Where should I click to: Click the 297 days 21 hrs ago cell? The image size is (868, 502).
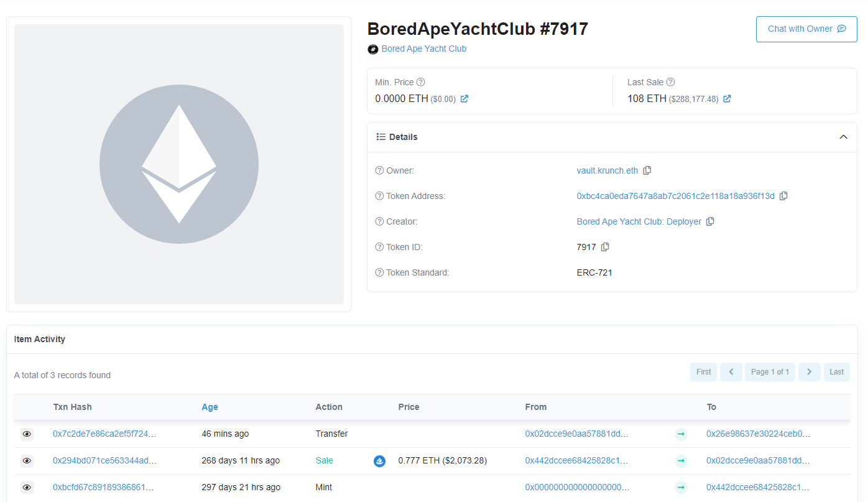241,487
